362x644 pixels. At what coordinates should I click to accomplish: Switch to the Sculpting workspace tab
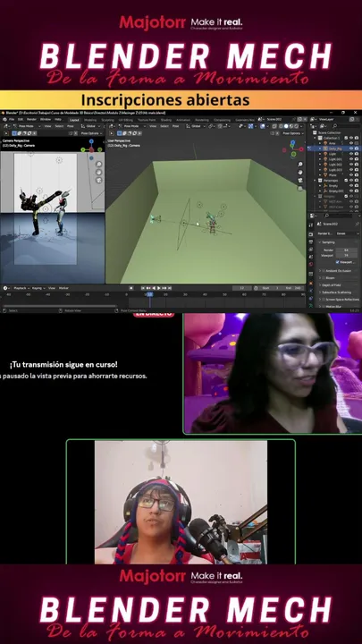[x=107, y=120]
